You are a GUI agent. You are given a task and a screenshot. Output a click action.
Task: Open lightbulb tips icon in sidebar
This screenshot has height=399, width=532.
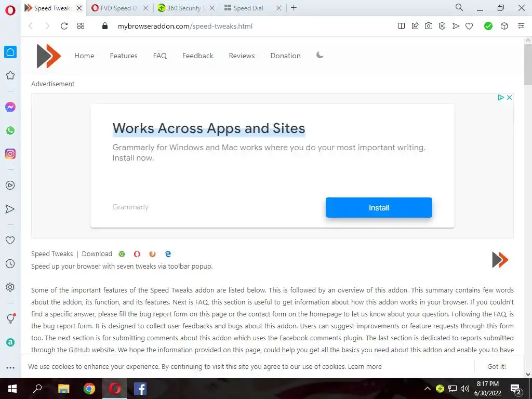[x=11, y=318]
